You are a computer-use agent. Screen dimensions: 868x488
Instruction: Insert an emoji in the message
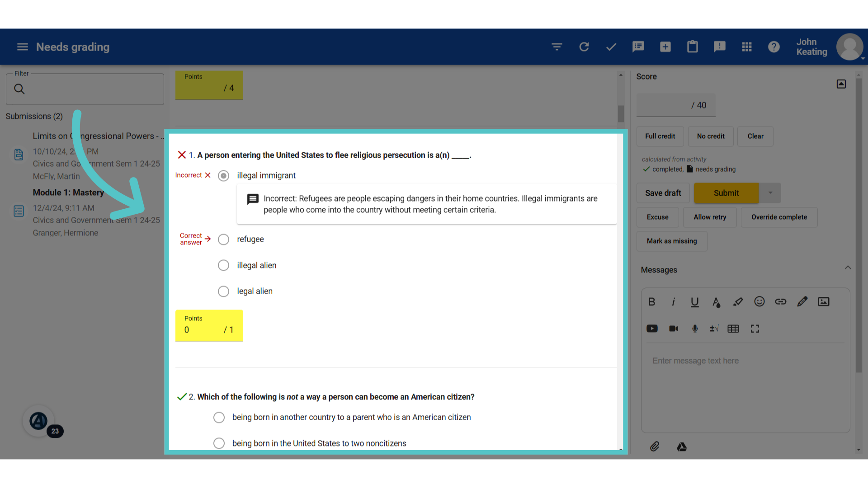click(759, 302)
